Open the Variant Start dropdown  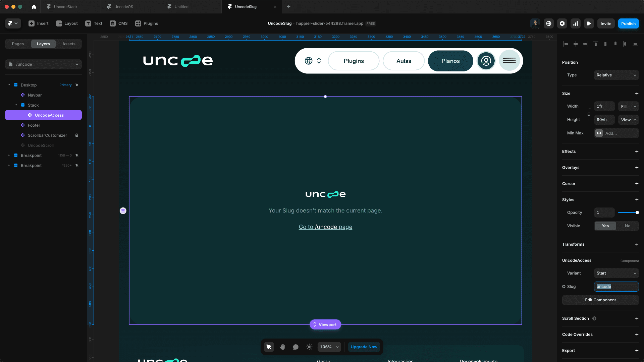point(616,273)
